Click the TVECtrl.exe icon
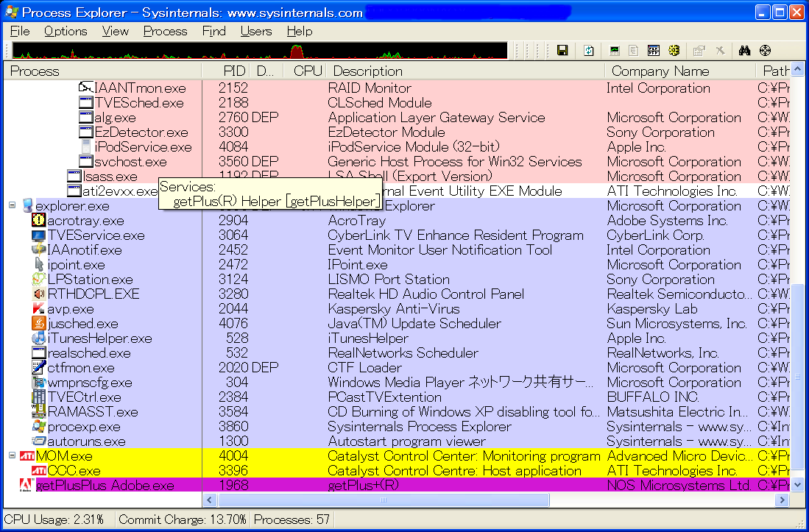809x532 pixels. tap(39, 397)
